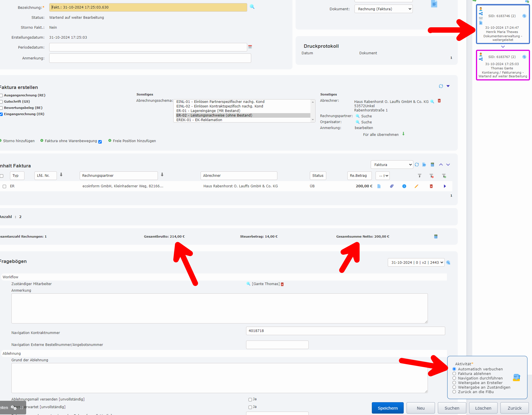Viewport: 532px width, 415px height.
Task: Open the envelope icon on SID 6183746 card
Action: click(481, 18)
